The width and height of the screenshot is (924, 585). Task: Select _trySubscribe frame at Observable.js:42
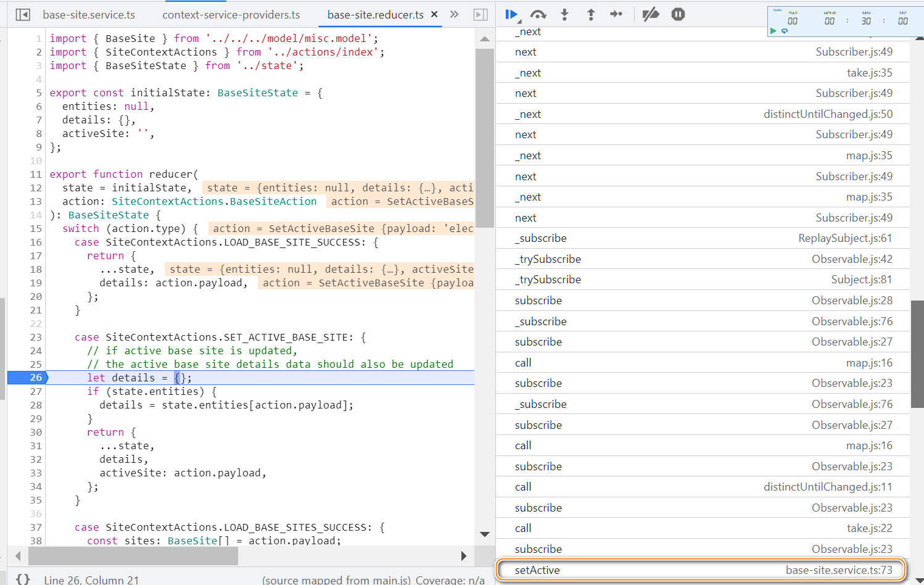pyautogui.click(x=703, y=259)
